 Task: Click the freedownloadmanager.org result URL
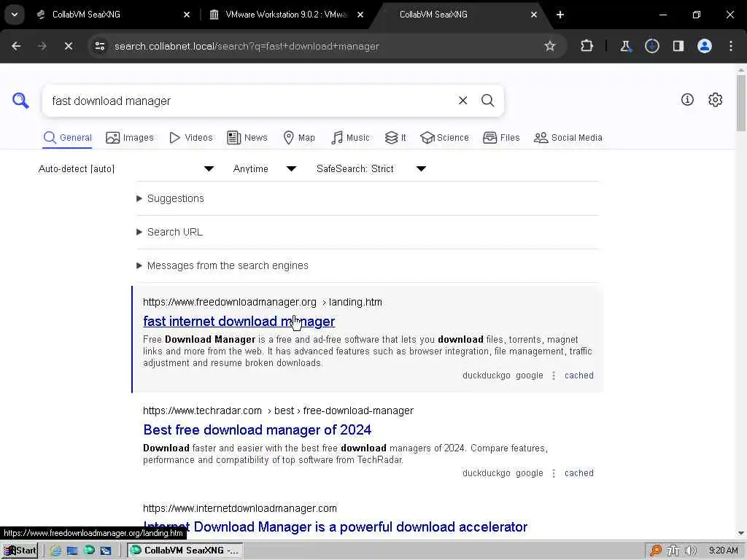tap(263, 302)
